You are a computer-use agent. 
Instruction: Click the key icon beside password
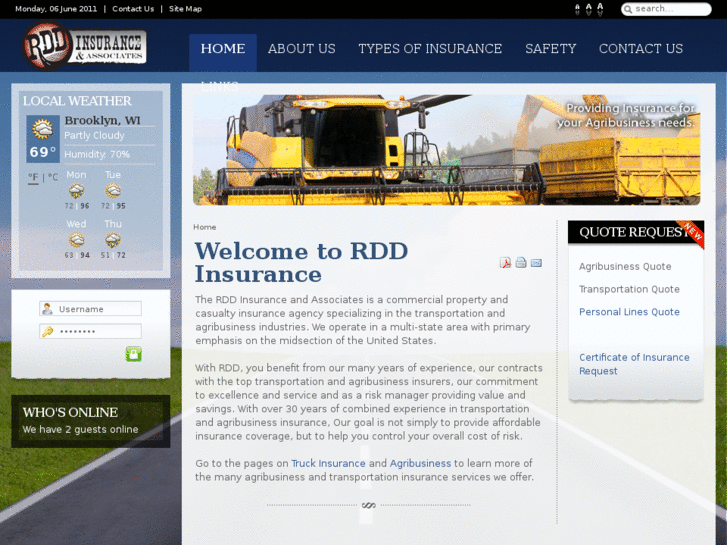[47, 332]
